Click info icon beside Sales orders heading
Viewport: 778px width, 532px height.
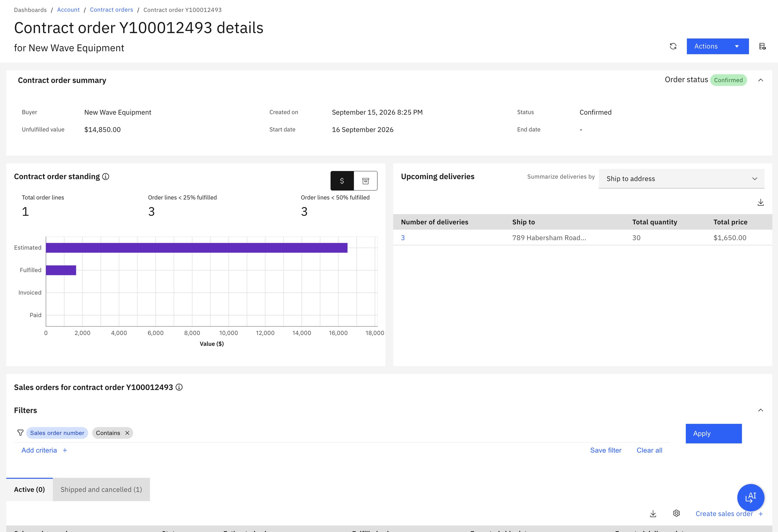(179, 387)
